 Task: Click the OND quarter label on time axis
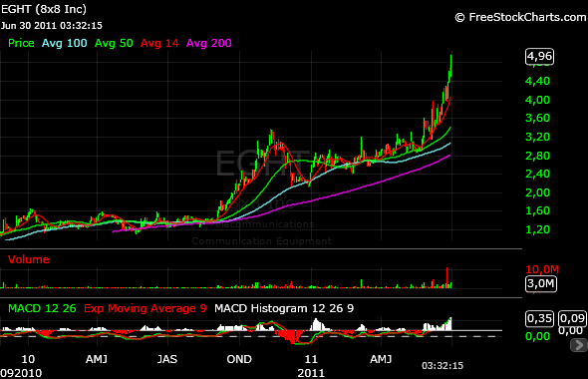pyautogui.click(x=239, y=359)
